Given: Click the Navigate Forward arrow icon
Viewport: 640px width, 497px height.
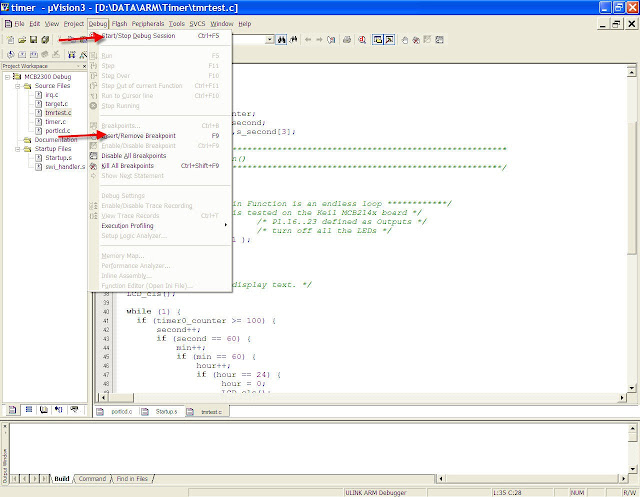Looking at the screenshot, I should 319,40.
